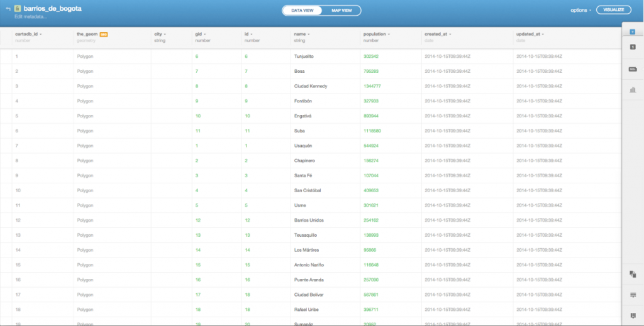Viewport: 644px width, 326px height.
Task: Click the merge tables icon in the sidebar
Action: pos(632,274)
